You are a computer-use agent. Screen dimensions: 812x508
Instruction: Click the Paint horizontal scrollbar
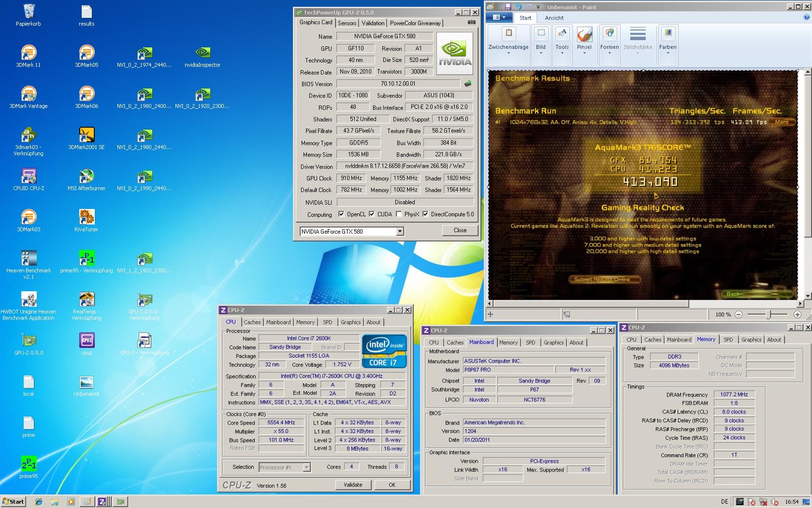pyautogui.click(x=589, y=304)
